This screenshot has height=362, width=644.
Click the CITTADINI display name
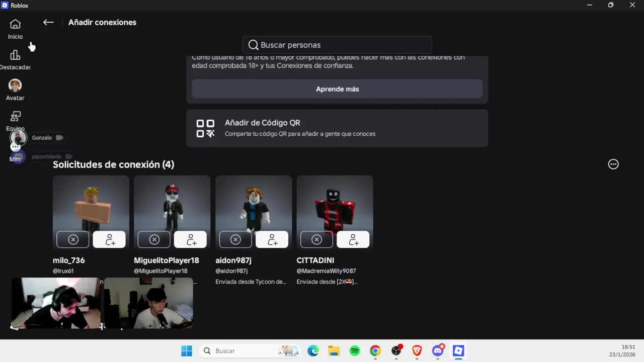(x=315, y=260)
